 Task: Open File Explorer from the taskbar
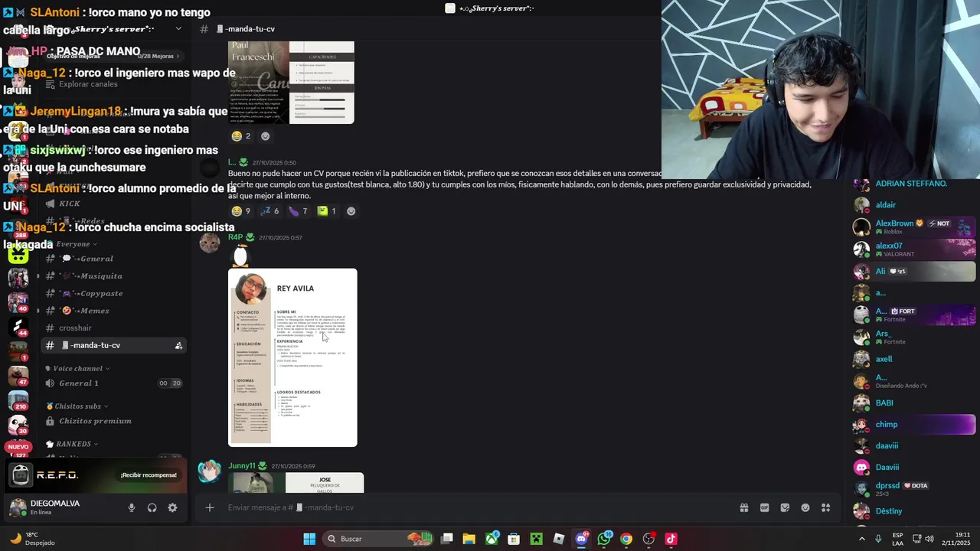[x=469, y=539]
